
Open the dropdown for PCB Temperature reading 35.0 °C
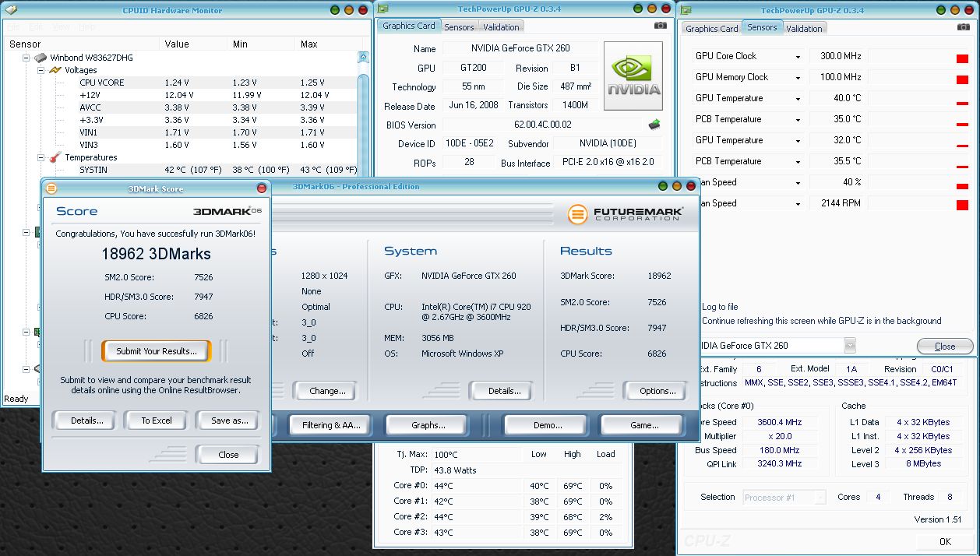coord(798,120)
